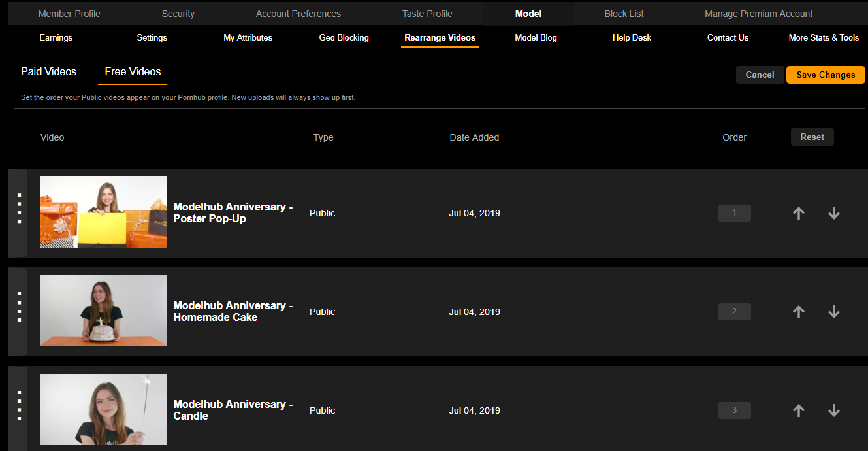868x451 pixels.
Task: Grab the drag handle of Poster Pop-Up row
Action: coord(18,209)
